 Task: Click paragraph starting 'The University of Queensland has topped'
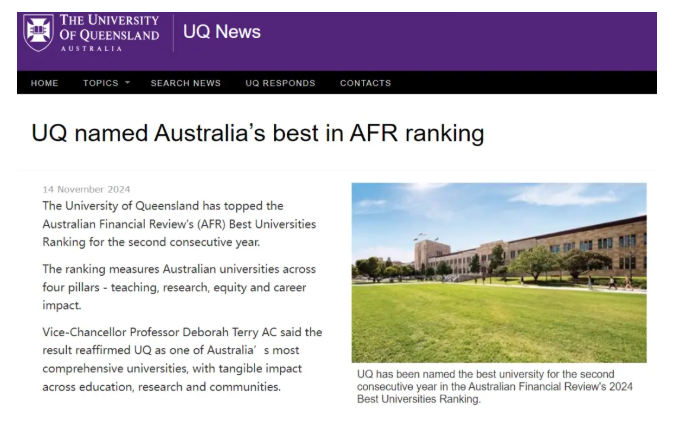(179, 224)
